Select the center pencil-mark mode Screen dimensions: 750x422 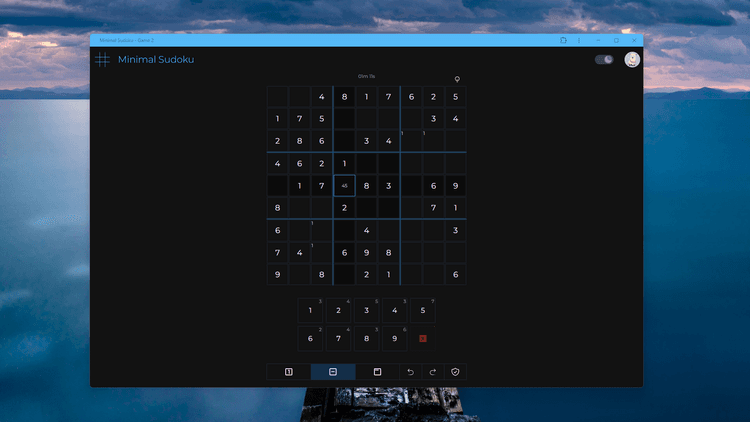point(333,372)
